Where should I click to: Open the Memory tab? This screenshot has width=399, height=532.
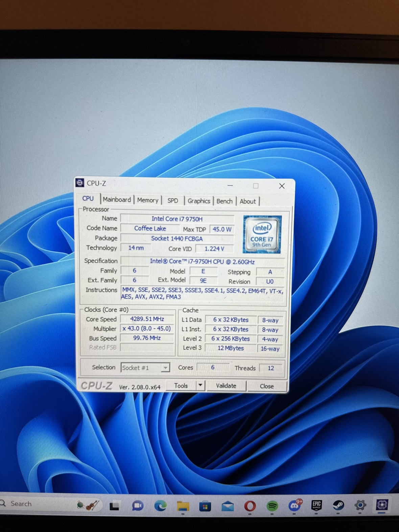pos(148,200)
